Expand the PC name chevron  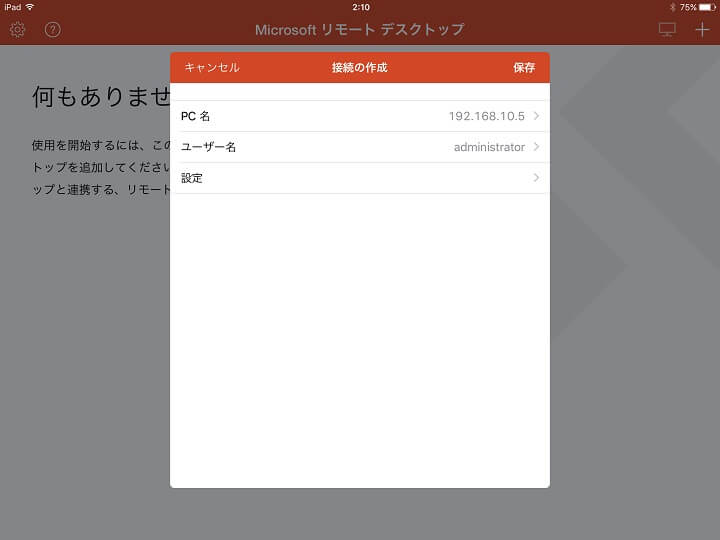click(x=536, y=116)
